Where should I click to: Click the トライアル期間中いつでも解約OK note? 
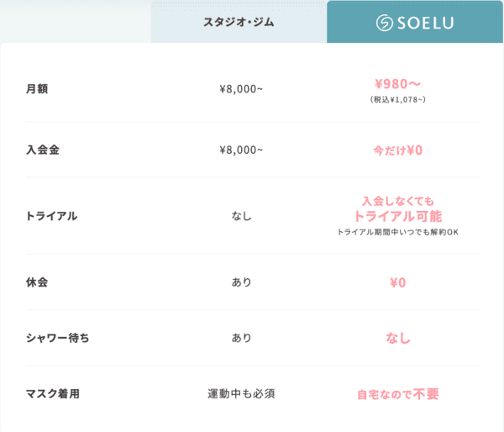pos(398,232)
